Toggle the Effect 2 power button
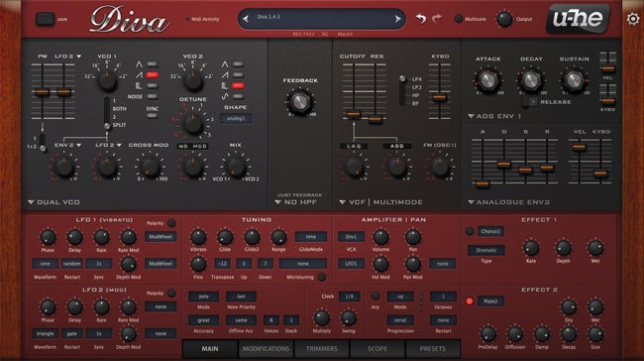 [x=470, y=301]
